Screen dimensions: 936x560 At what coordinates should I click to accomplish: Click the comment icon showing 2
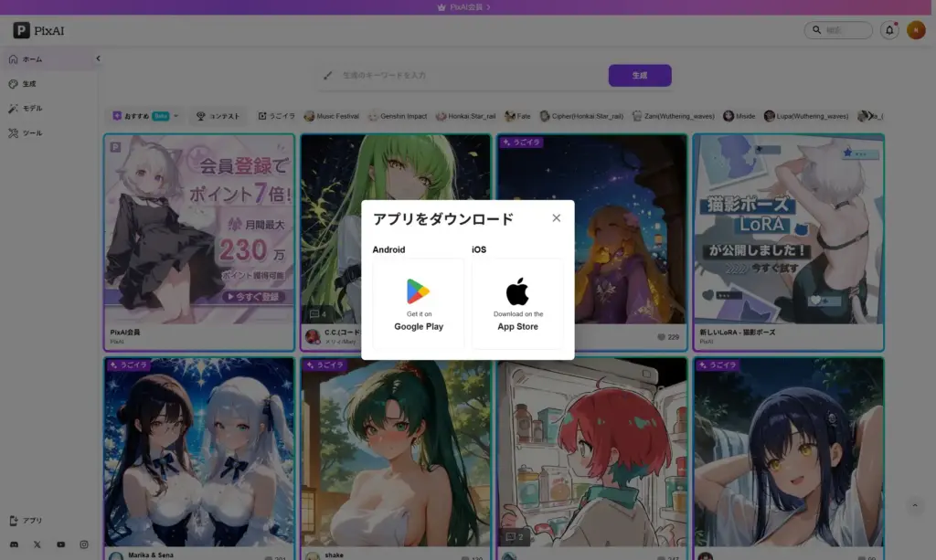point(510,537)
